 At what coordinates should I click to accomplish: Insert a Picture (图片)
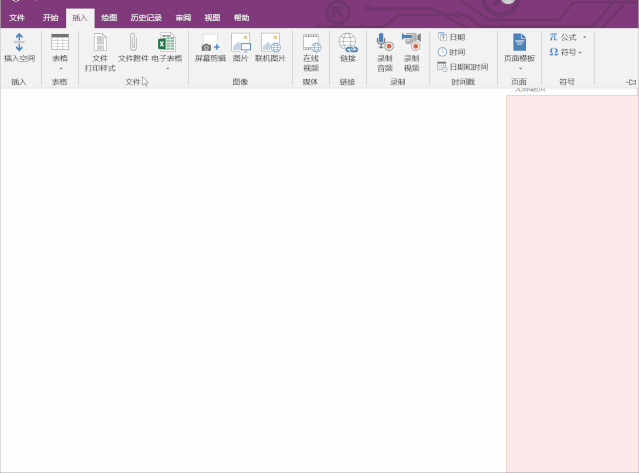coord(241,48)
